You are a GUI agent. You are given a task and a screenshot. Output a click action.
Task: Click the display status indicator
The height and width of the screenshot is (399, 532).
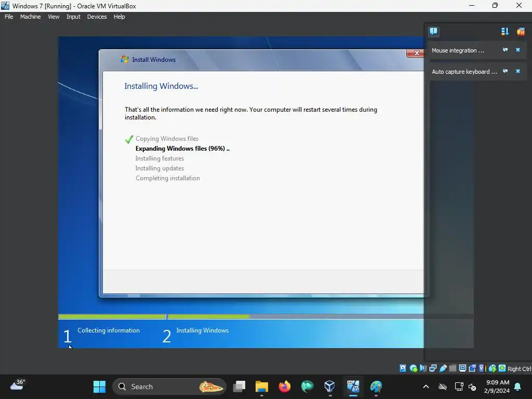462,368
